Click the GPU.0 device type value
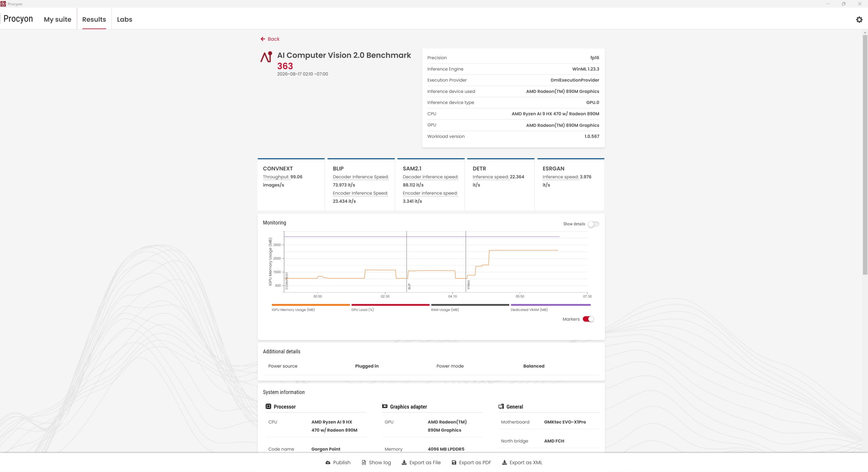Screen dimensions: 868x472 coord(593,103)
